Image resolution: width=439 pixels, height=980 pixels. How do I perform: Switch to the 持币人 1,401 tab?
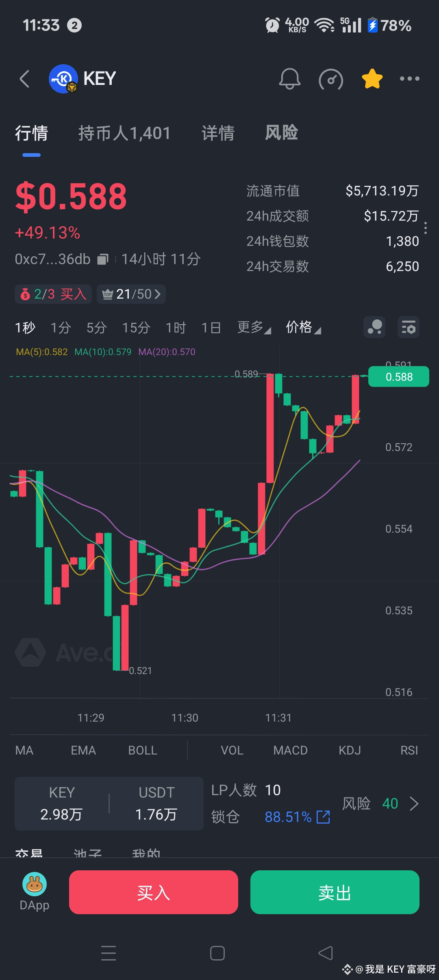tap(124, 133)
